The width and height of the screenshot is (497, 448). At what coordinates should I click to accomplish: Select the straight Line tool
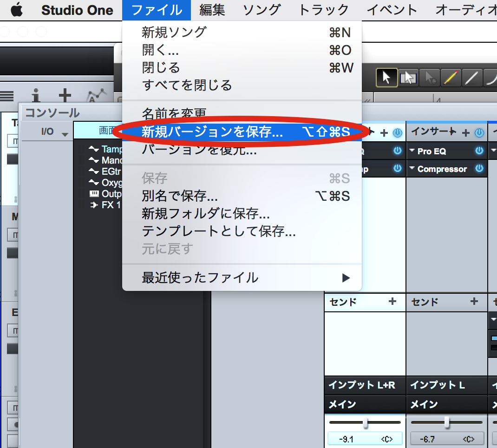coord(471,77)
